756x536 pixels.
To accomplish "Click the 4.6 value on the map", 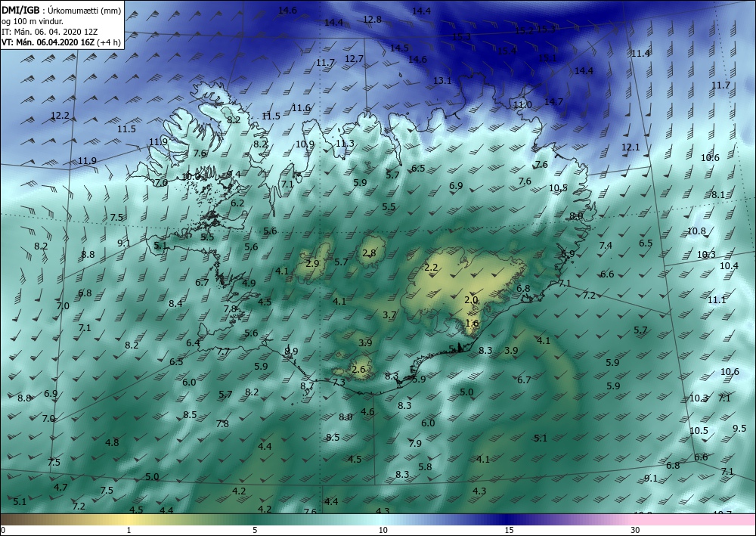I will coord(367,411).
